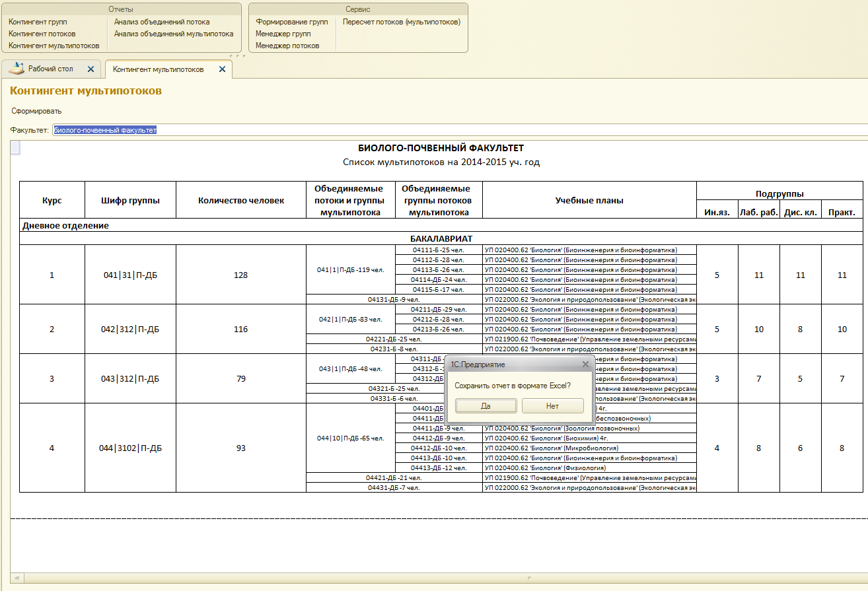Click the Курс column header
This screenshot has height=591, width=868.
tap(52, 200)
